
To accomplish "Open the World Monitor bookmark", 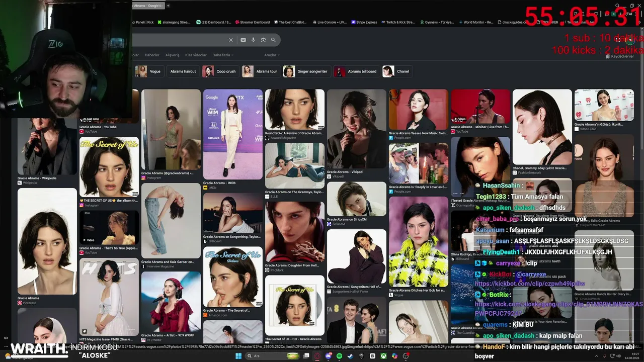I will (475, 22).
